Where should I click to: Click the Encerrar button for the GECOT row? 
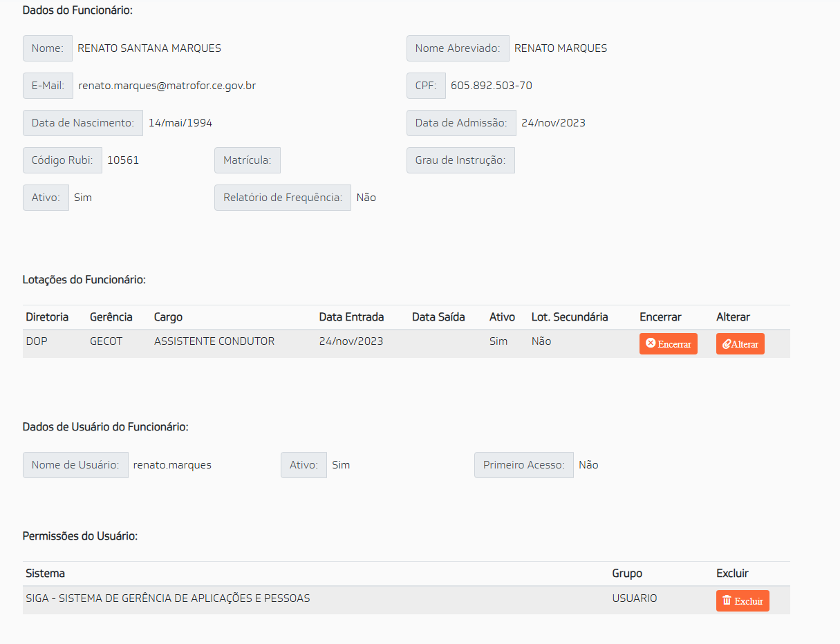(668, 343)
